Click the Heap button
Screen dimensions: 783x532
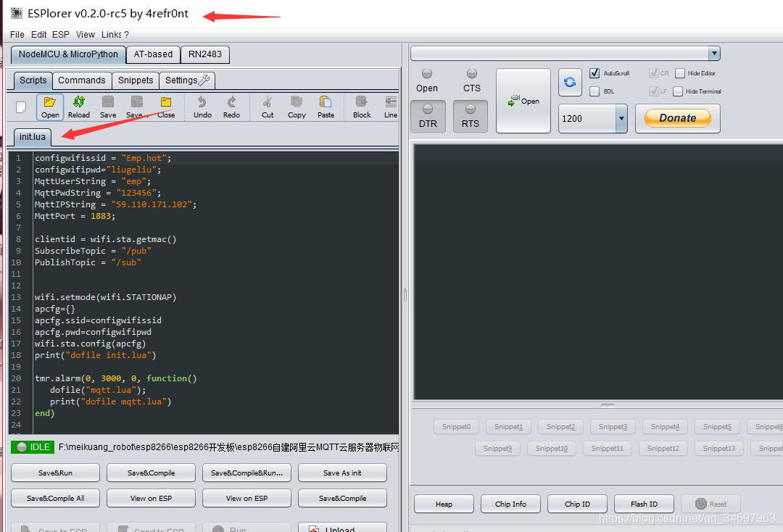(444, 504)
